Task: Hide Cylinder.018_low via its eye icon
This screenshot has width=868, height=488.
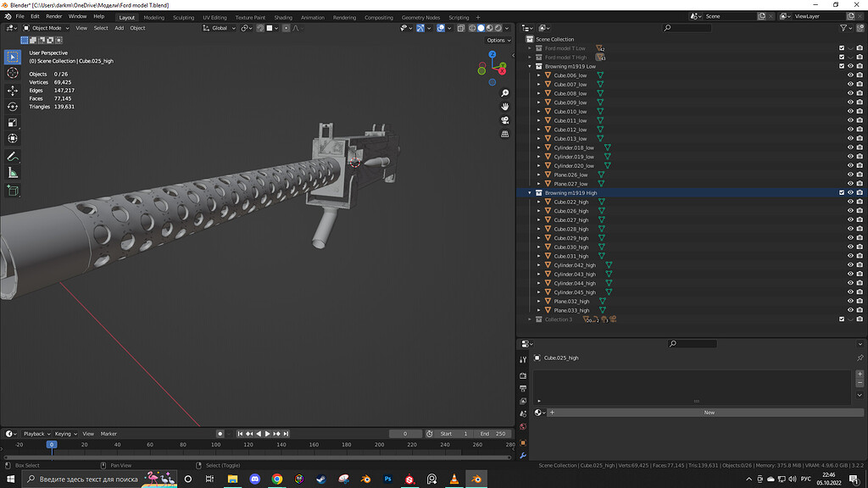Action: click(850, 147)
